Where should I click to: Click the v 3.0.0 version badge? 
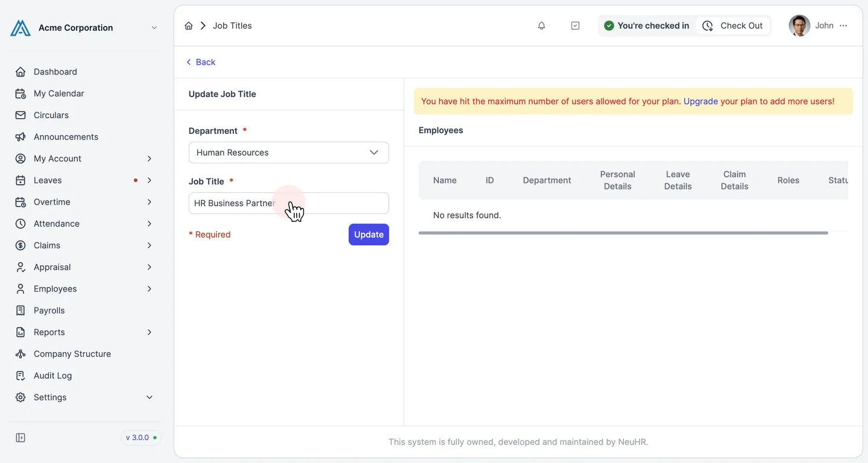pos(141,438)
